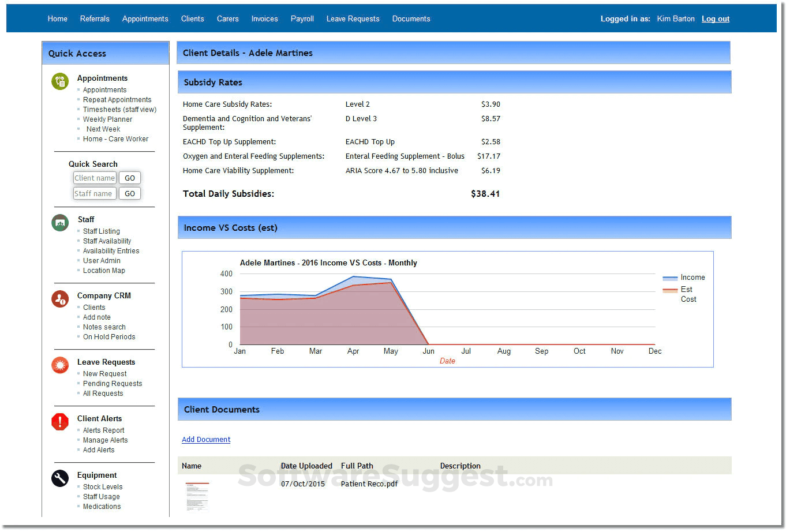Click the Appointments section icon in sidebar

(x=60, y=81)
